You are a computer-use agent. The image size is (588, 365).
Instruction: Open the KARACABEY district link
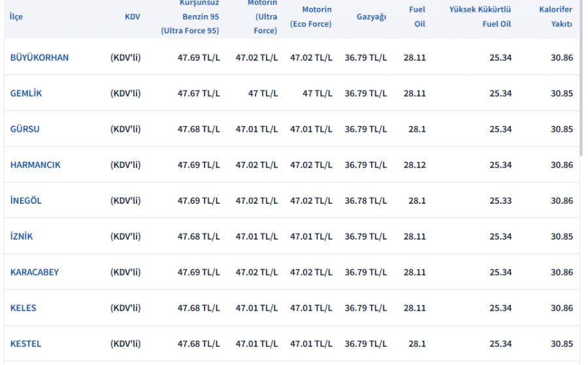pyautogui.click(x=35, y=272)
